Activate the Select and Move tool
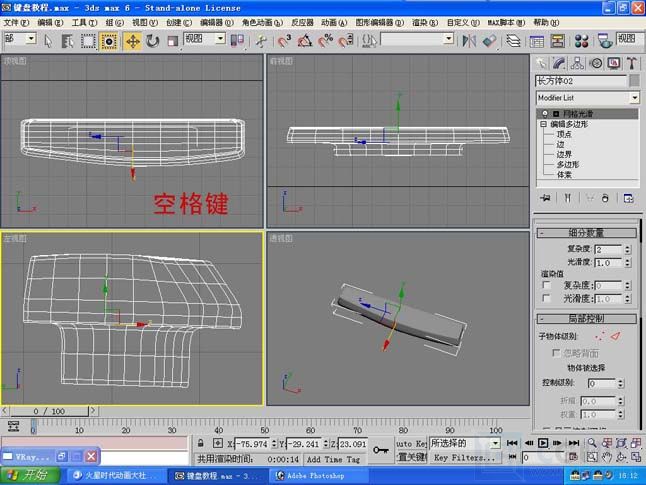 click(x=133, y=41)
